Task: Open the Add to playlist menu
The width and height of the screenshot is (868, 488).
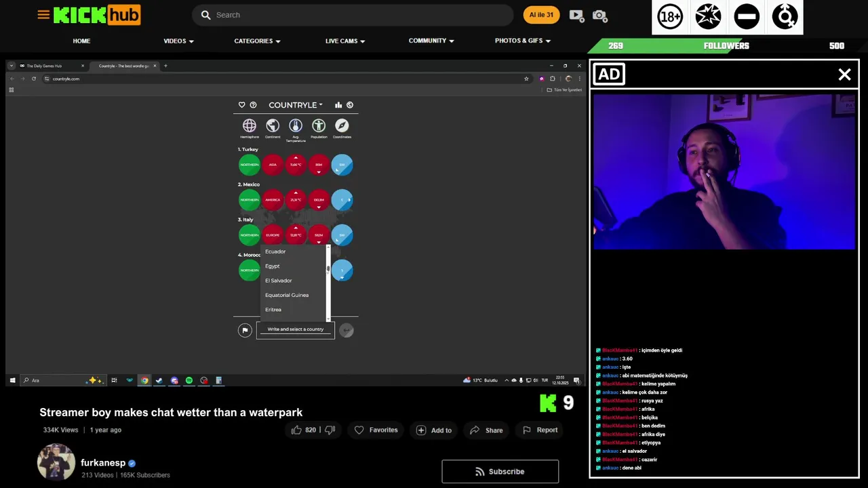Action: click(x=434, y=430)
